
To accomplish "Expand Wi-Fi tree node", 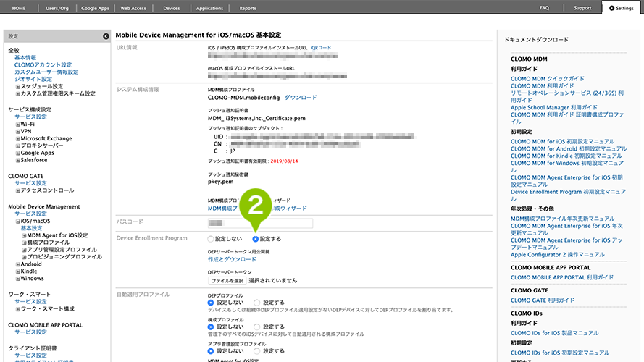I will [18, 125].
